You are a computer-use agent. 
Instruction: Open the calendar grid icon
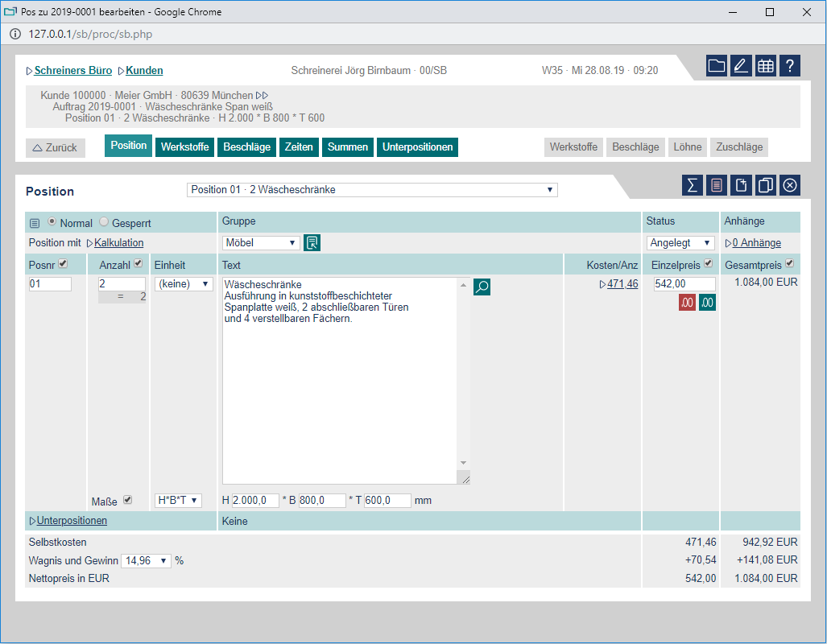(766, 66)
